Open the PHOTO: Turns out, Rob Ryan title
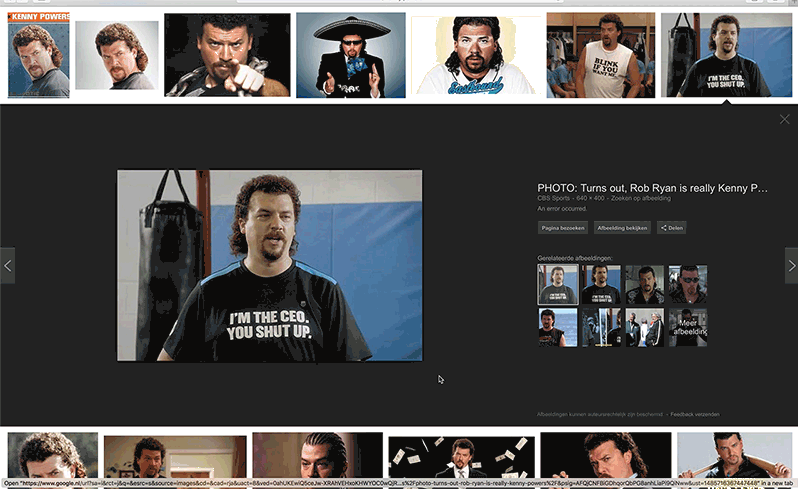Viewport: 798px width, 489px height. [x=652, y=188]
